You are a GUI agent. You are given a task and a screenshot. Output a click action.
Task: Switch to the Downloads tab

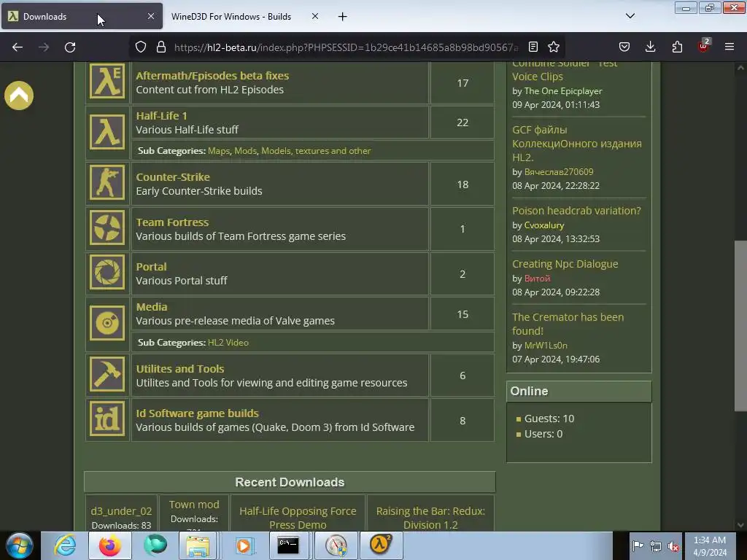tap(82, 16)
